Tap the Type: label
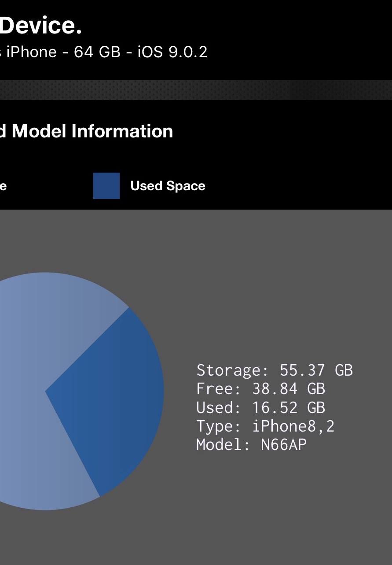Screen dimensions: 392x565 [219, 426]
